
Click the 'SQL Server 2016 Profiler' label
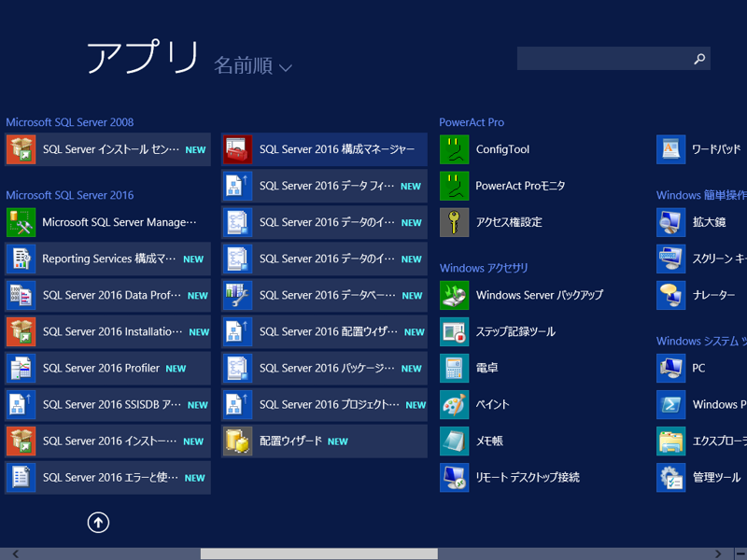[101, 368]
